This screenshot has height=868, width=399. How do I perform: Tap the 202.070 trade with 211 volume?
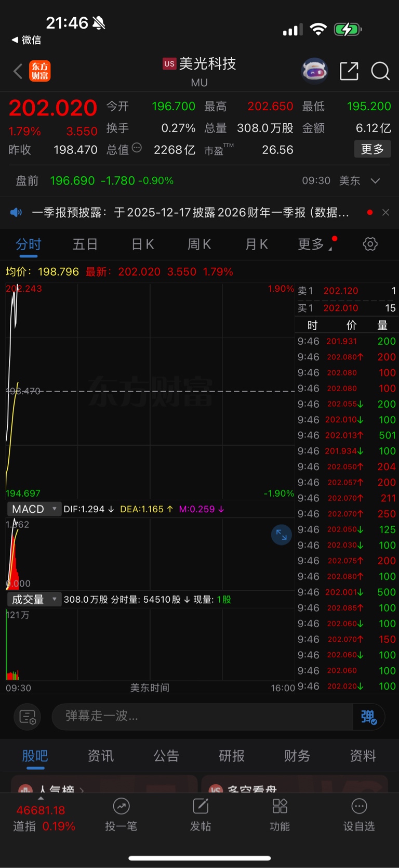pos(347,498)
